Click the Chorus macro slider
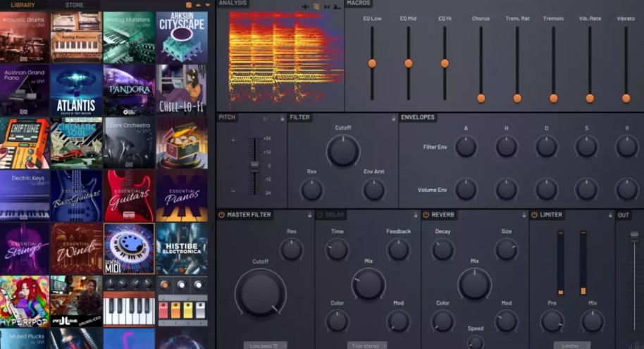644x349 pixels. click(x=481, y=63)
